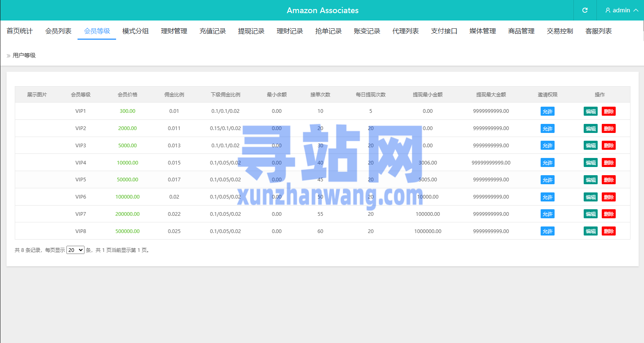Toggle 允许 invite permission for VIP5
Screen dimensions: 644x343
[548, 180]
